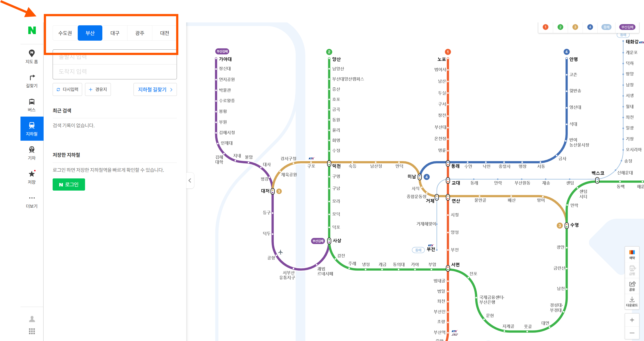Open 지하철 길찾기 with chevron
This screenshot has height=341, width=644.
(x=155, y=89)
